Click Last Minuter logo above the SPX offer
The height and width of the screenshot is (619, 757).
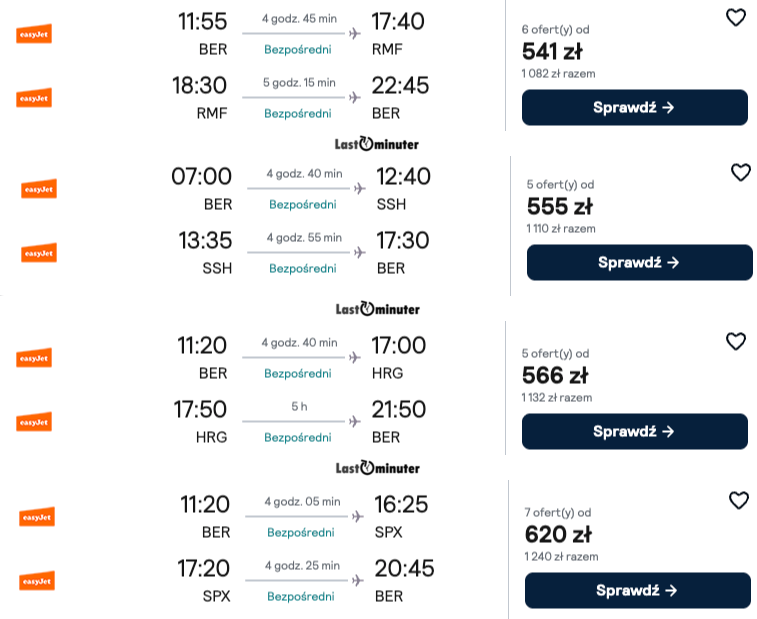[x=377, y=468]
